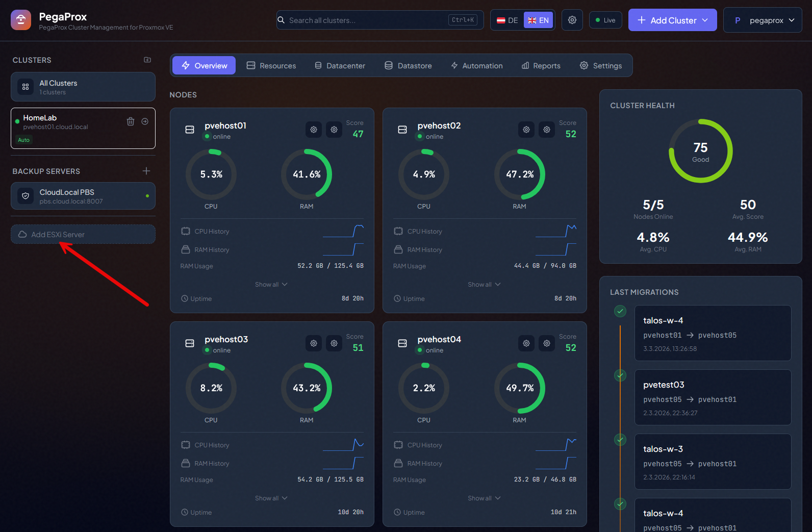Click CloudLocal PBS green status dot

point(147,196)
